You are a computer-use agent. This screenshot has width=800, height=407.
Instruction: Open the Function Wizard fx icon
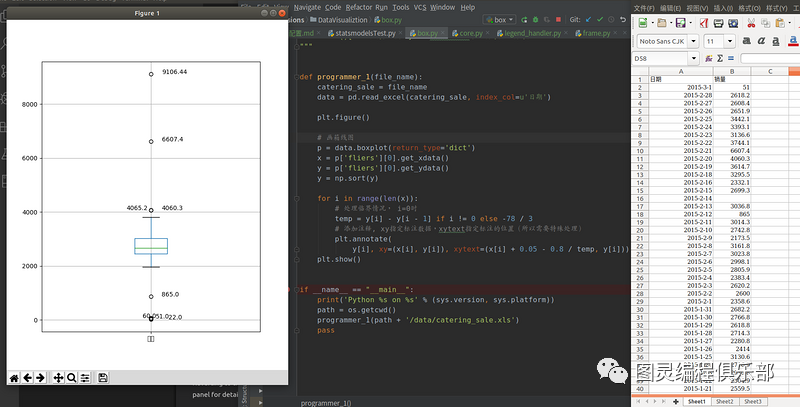(709, 59)
